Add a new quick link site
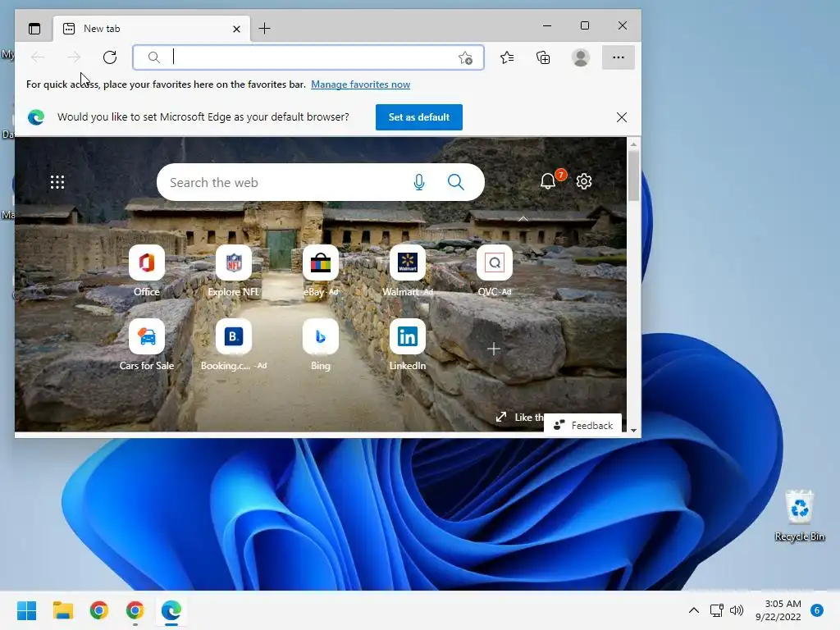Screen dimensions: 840x630 pyautogui.click(x=494, y=349)
